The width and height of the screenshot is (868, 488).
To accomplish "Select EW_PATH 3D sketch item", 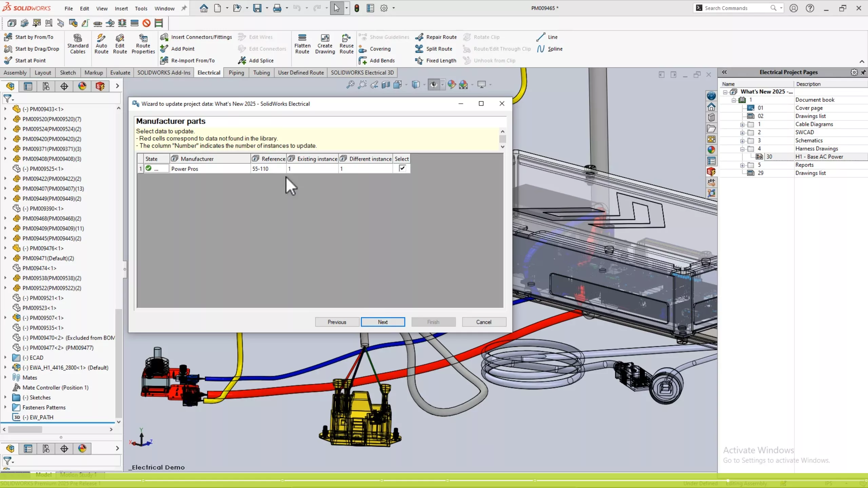I will [33, 417].
